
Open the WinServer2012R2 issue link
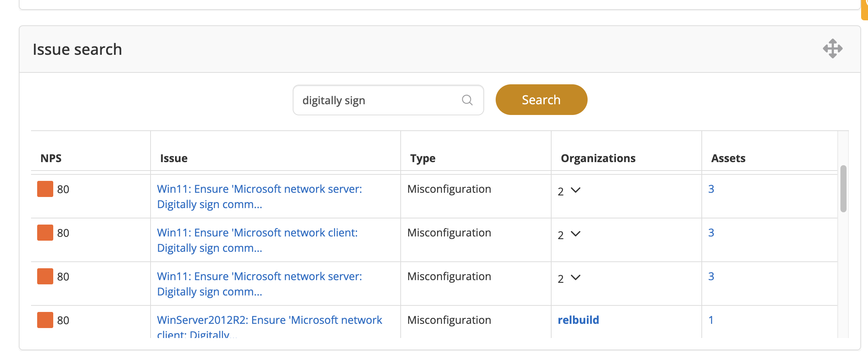click(269, 320)
